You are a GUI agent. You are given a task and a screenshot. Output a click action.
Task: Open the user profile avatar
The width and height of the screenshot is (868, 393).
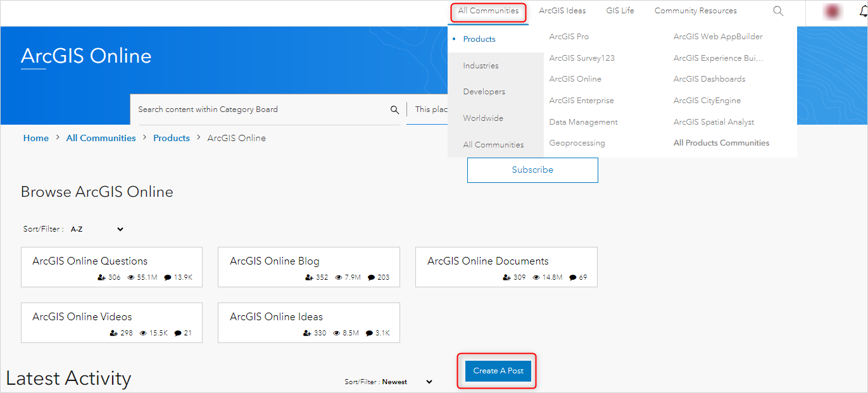click(x=833, y=11)
